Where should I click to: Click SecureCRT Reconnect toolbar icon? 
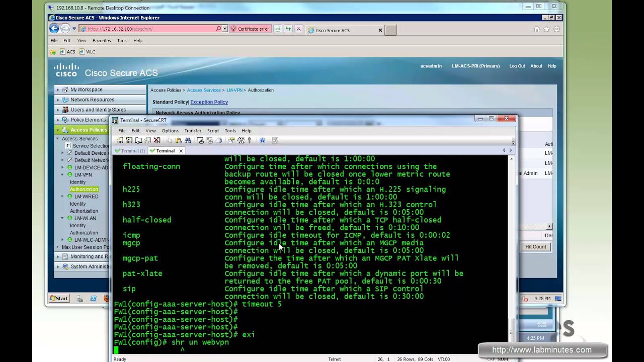tap(147, 140)
